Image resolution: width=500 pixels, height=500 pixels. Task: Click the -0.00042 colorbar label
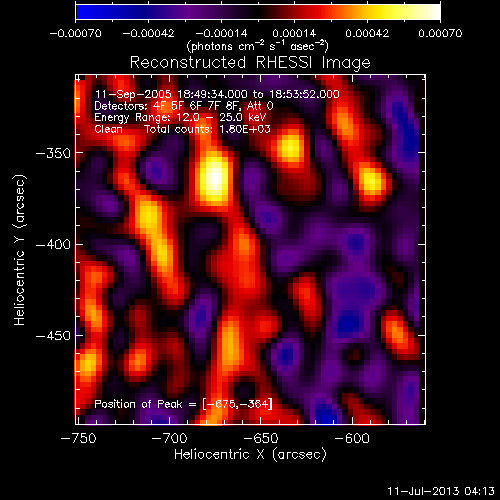(149, 33)
